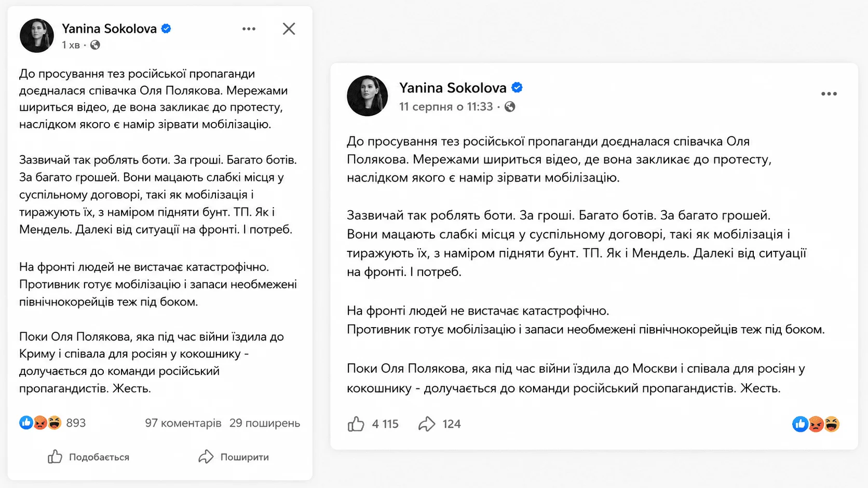Open left post reaction emojis list

coord(40,423)
